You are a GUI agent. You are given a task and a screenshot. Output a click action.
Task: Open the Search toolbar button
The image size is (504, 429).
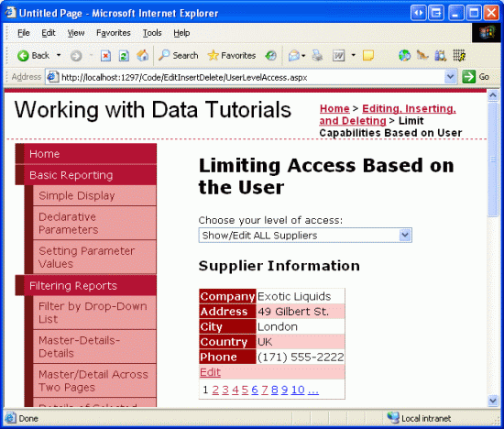click(179, 56)
